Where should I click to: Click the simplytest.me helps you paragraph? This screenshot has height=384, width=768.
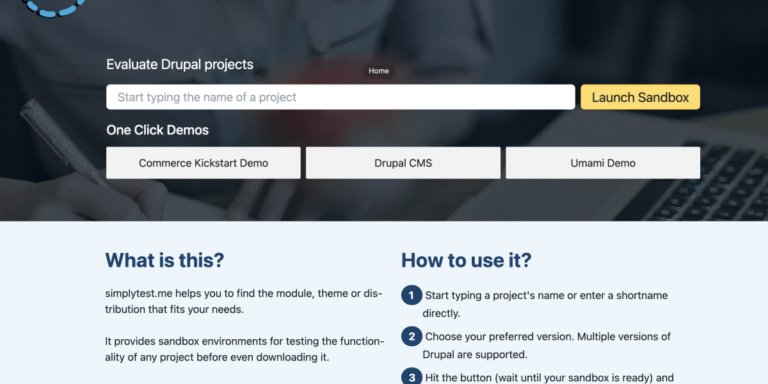pos(244,302)
